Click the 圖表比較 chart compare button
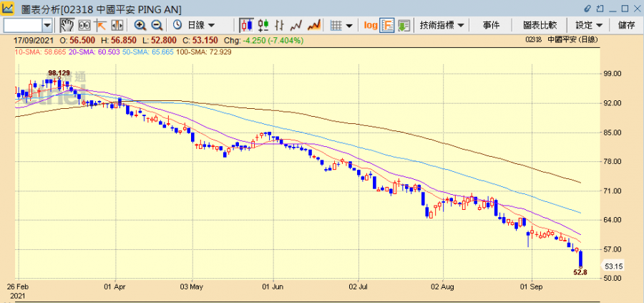This screenshot has width=644, height=303. click(x=540, y=25)
